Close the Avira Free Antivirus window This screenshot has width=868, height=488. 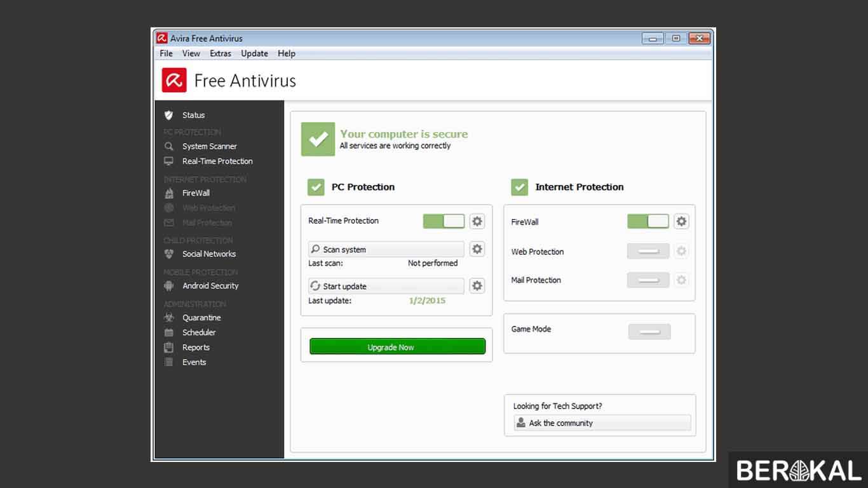pos(699,39)
